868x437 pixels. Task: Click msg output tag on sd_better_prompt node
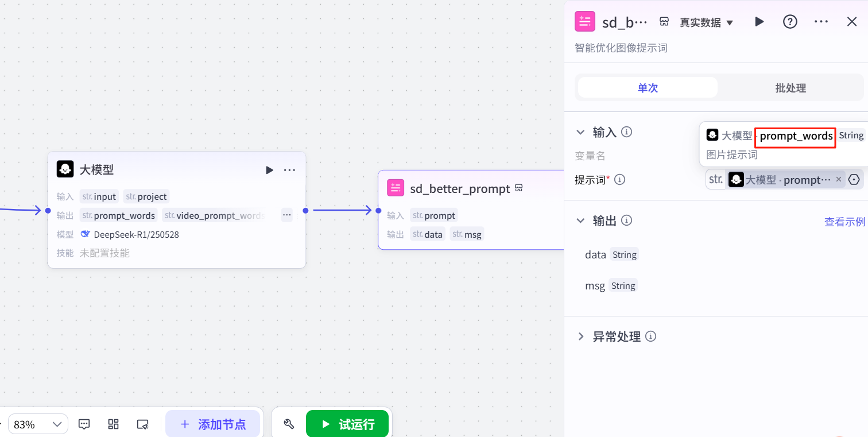(467, 234)
